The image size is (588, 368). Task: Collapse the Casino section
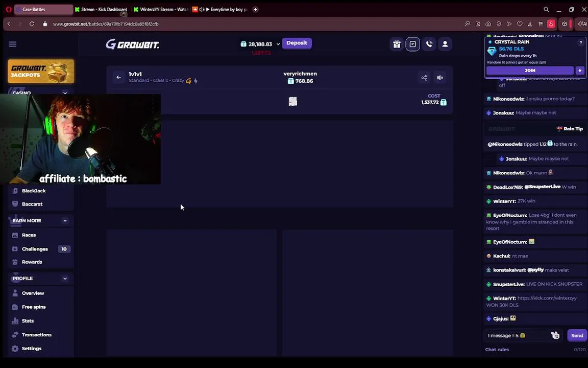click(x=65, y=93)
